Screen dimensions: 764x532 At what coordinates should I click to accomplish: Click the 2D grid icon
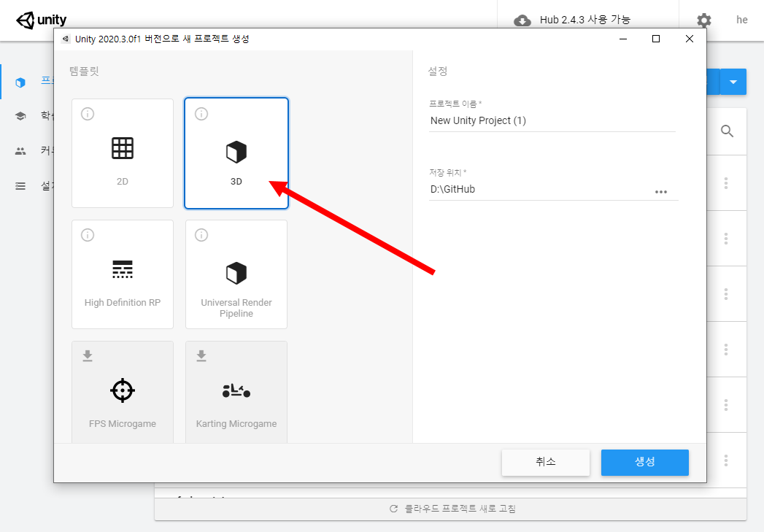click(123, 148)
